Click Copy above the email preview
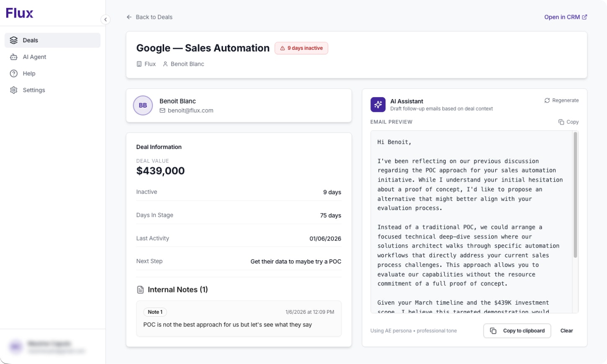The image size is (607, 364). [x=568, y=122]
